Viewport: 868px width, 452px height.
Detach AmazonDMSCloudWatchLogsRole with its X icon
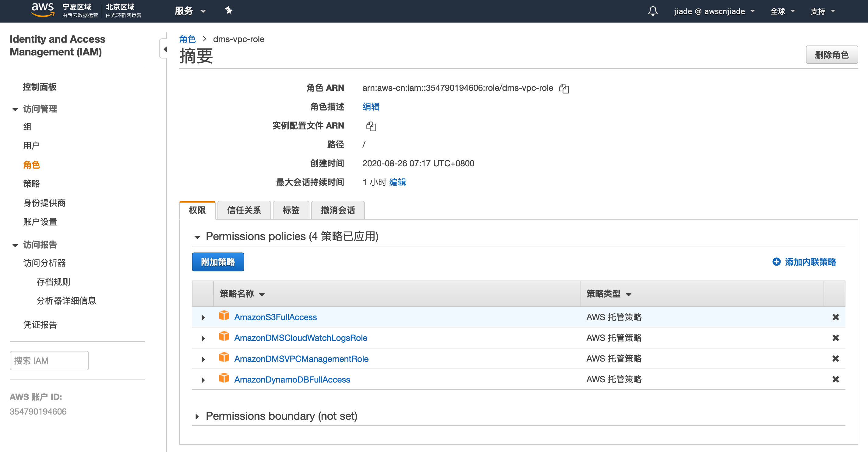[835, 338]
